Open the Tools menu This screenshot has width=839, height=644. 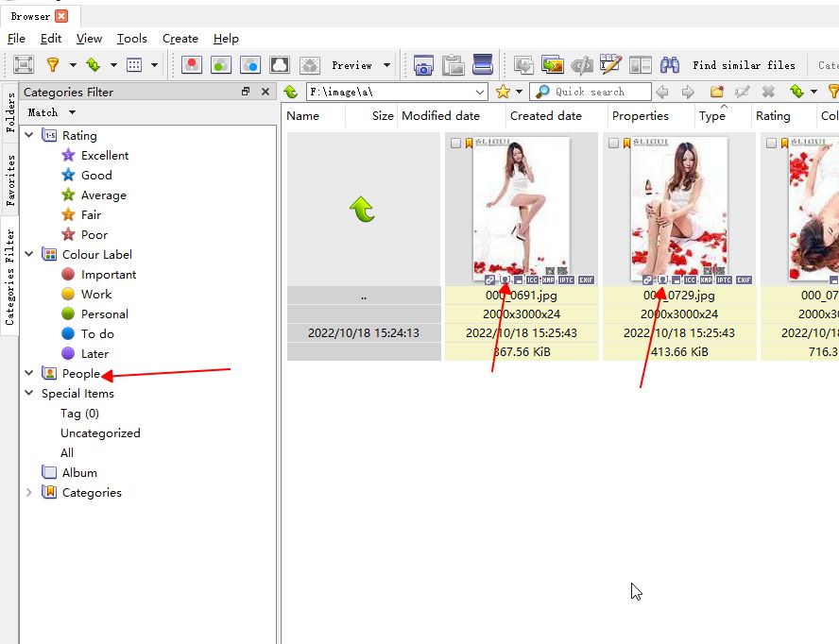[131, 39]
